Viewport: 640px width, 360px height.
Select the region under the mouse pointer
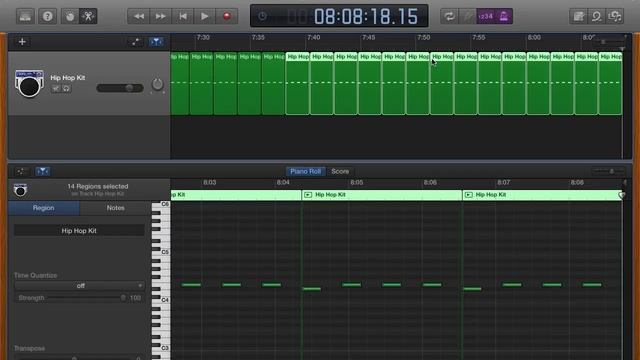tap(442, 83)
